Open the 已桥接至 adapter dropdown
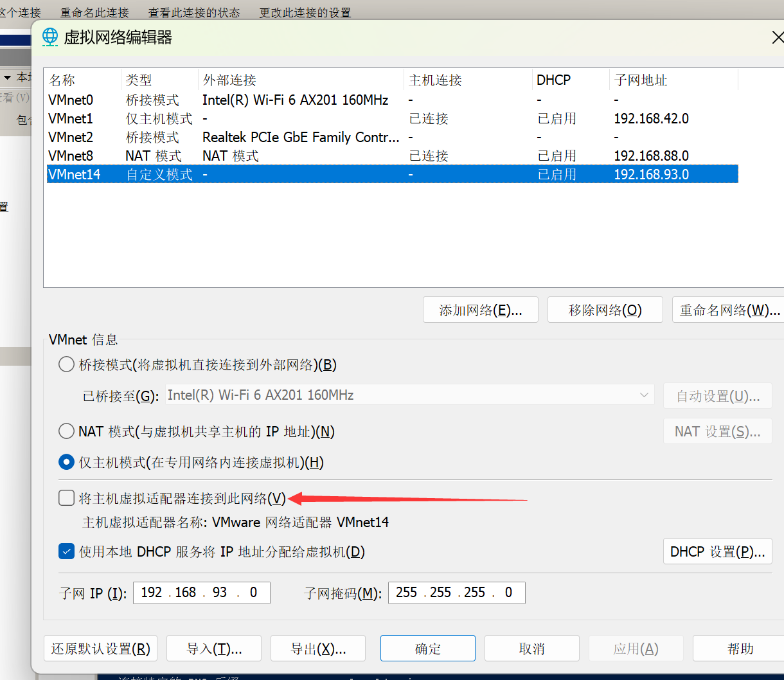Viewport: 784px width, 680px height. pyautogui.click(x=409, y=395)
